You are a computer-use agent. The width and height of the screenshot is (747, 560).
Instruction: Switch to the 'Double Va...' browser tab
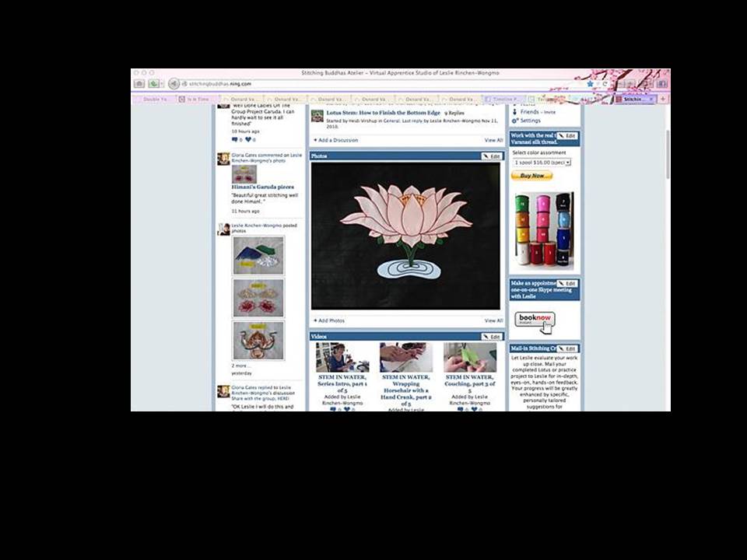click(155, 99)
